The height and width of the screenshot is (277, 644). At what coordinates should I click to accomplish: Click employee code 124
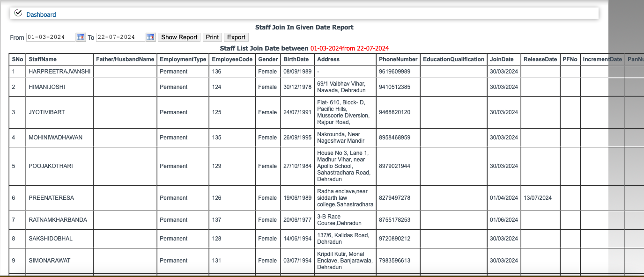(216, 87)
